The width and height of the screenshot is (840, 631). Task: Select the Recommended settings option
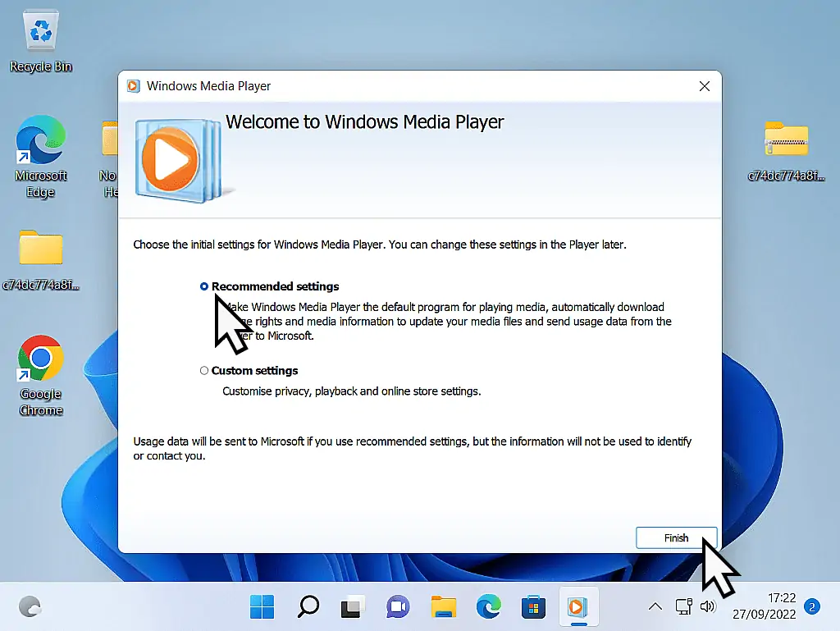tap(203, 286)
